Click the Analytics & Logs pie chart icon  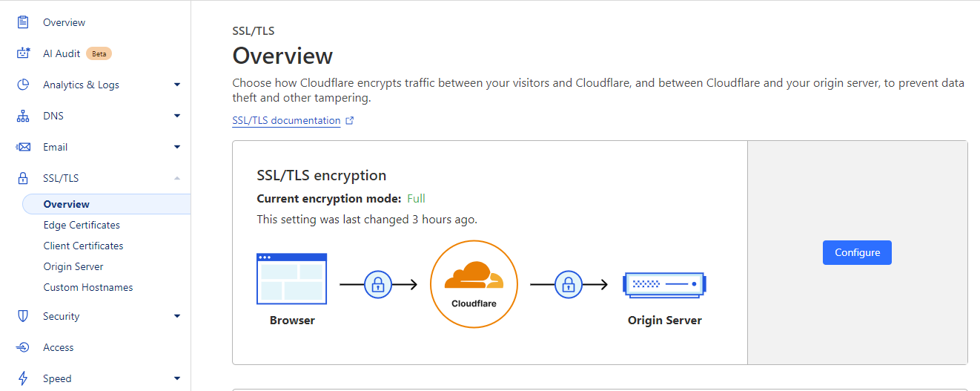point(23,85)
